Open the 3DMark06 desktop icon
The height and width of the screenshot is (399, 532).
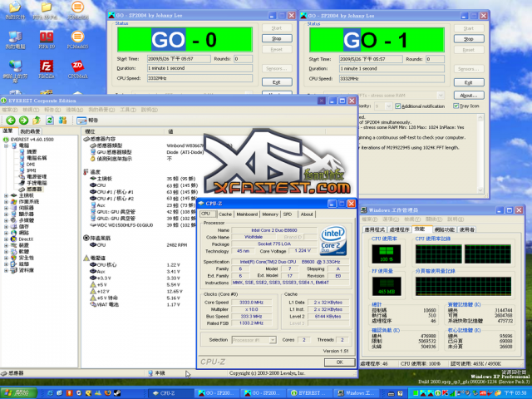(x=77, y=11)
